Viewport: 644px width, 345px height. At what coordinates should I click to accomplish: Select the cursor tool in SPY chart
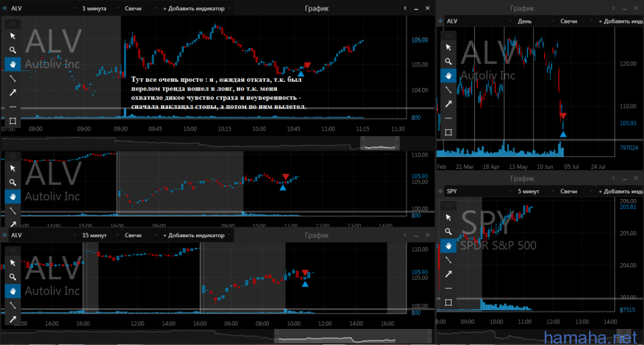pyautogui.click(x=449, y=218)
